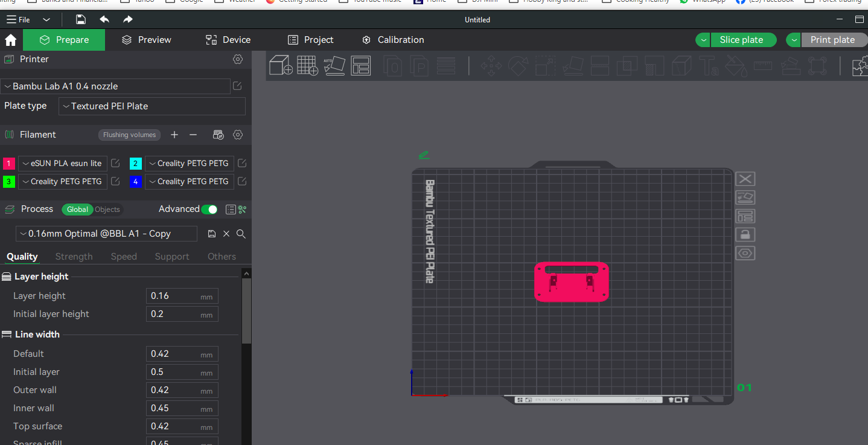Switch to the Project tab
This screenshot has height=445, width=868.
[x=311, y=40]
